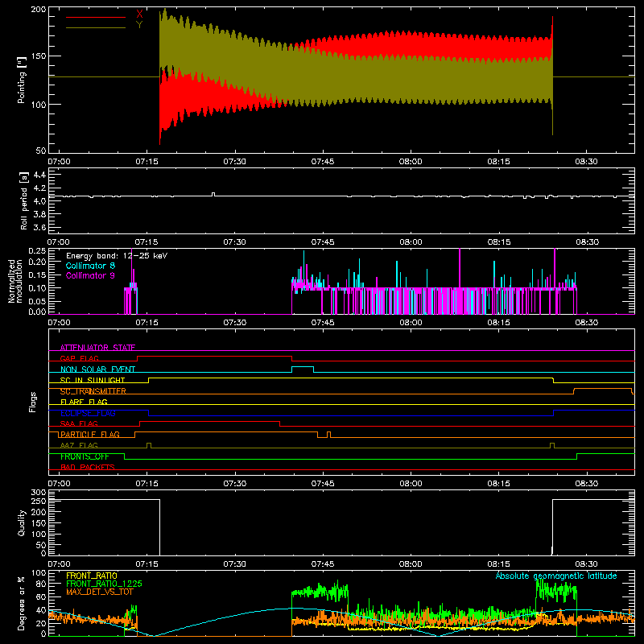
Task: Click the Y legend label
Action: [x=139, y=24]
